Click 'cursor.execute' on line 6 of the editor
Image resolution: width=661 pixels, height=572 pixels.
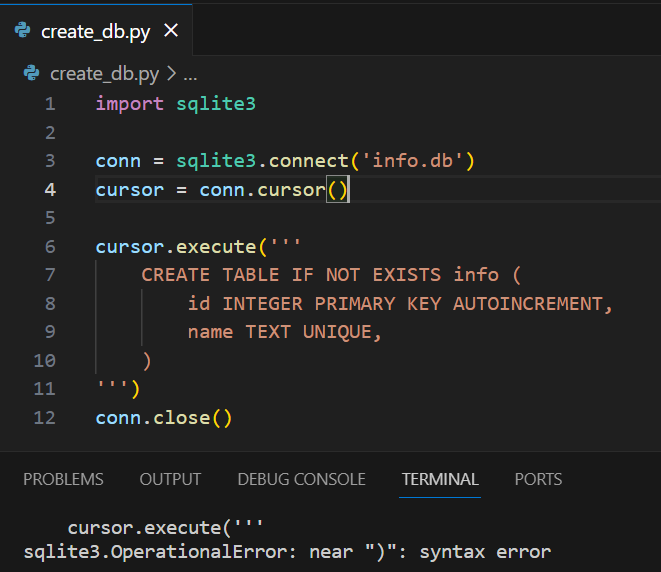point(176,247)
